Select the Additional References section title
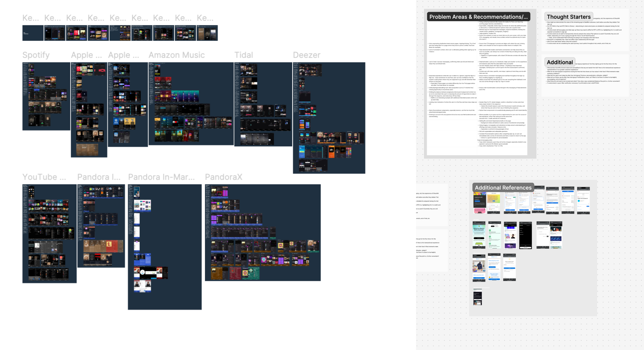The height and width of the screenshot is (350, 644). click(503, 188)
